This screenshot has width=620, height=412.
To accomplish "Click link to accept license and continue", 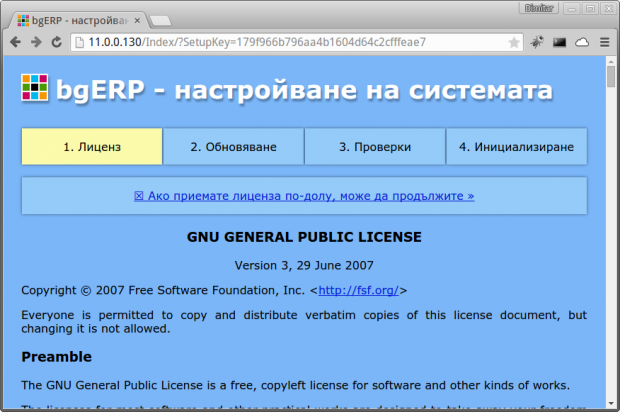I will coord(304,196).
